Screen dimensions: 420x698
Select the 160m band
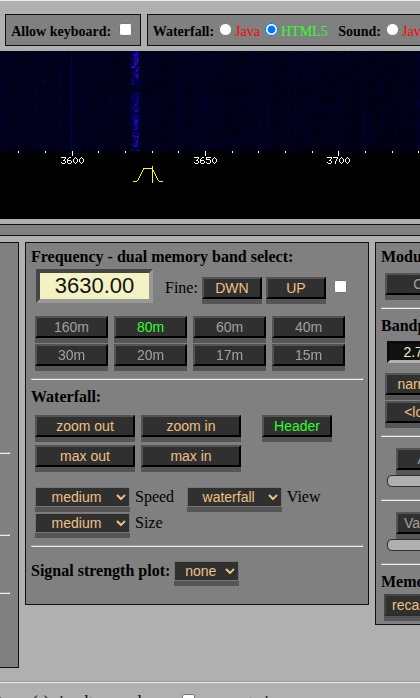(71, 327)
